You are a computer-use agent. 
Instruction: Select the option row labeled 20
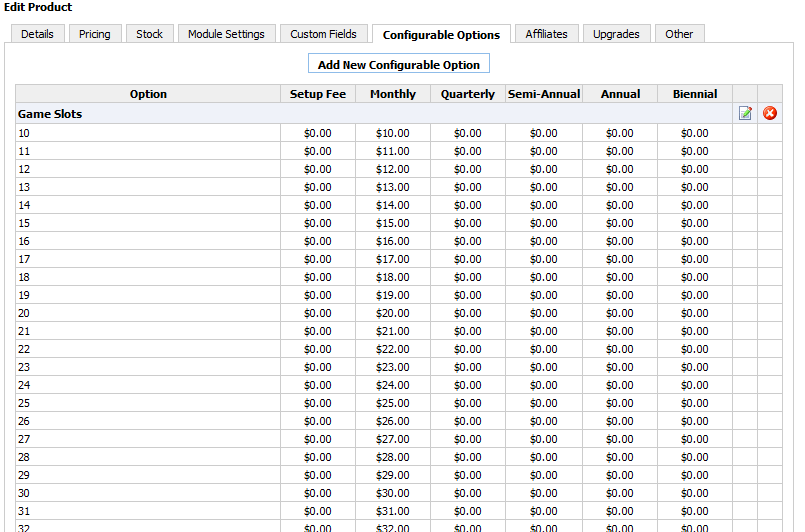[399, 313]
